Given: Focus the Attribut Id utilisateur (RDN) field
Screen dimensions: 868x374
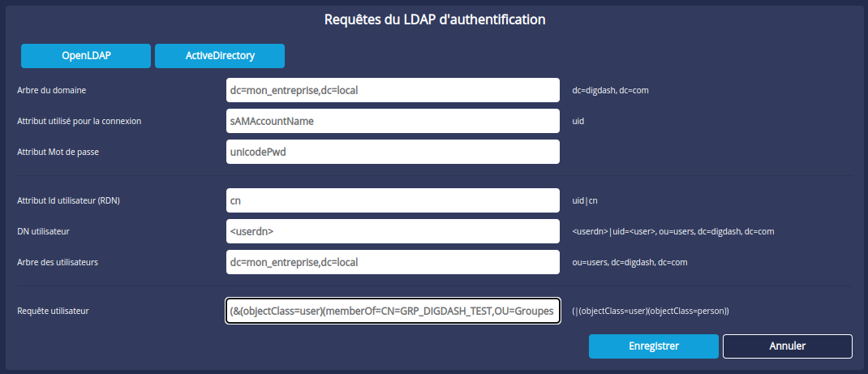Looking at the screenshot, I should (393, 200).
